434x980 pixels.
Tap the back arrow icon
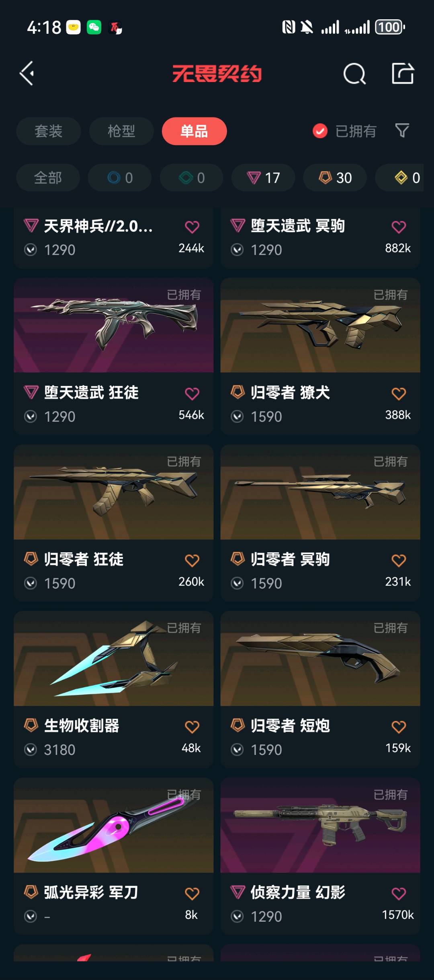pos(27,73)
